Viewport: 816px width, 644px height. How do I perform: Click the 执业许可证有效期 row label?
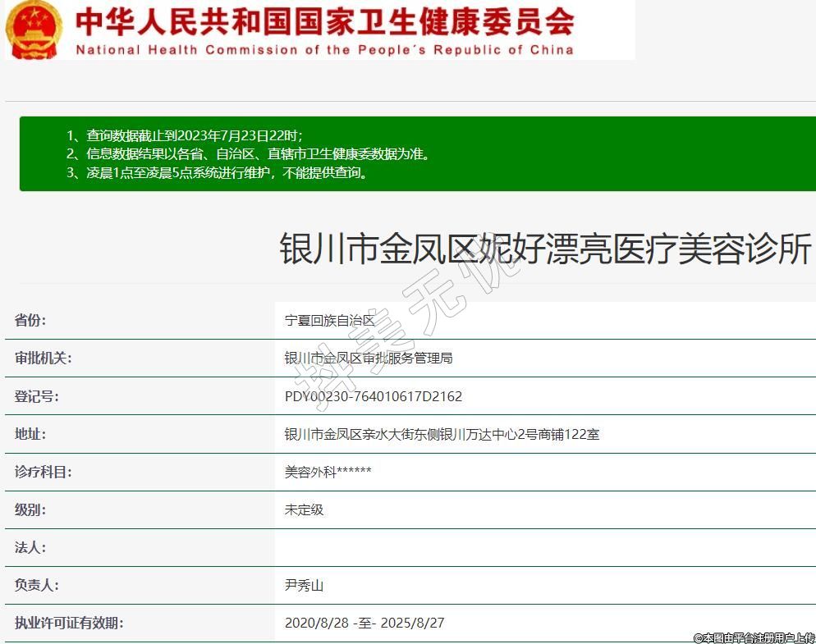pos(69,623)
